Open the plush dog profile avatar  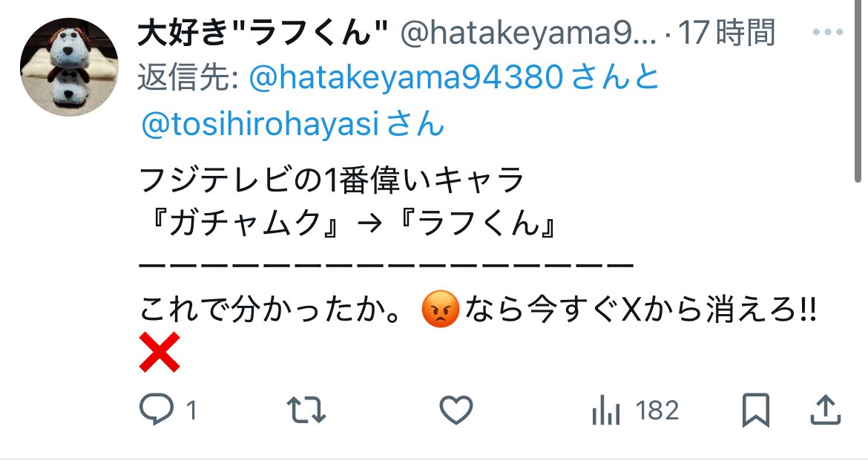click(x=69, y=67)
